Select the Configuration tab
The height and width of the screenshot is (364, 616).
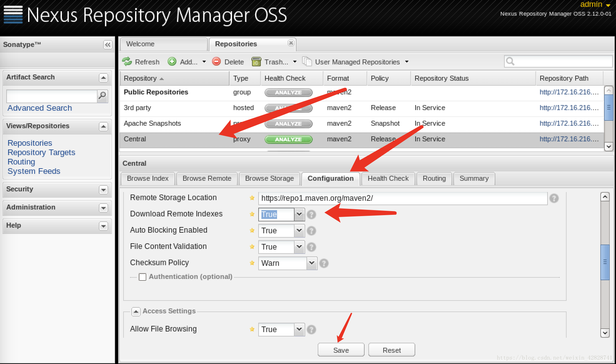[x=331, y=179]
